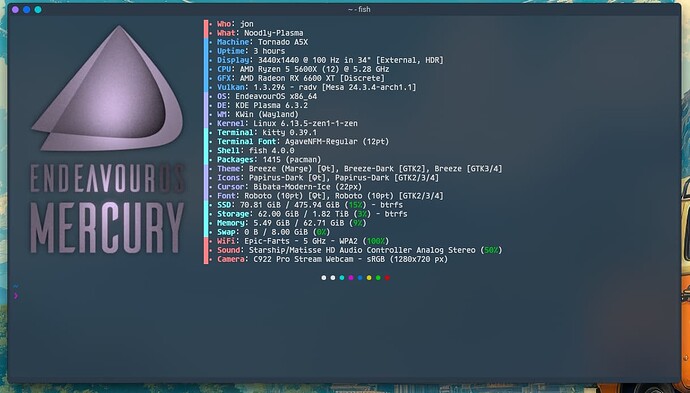Click the 'KWin (Wayland)' text
The width and height of the screenshot is (690, 393).
267,114
